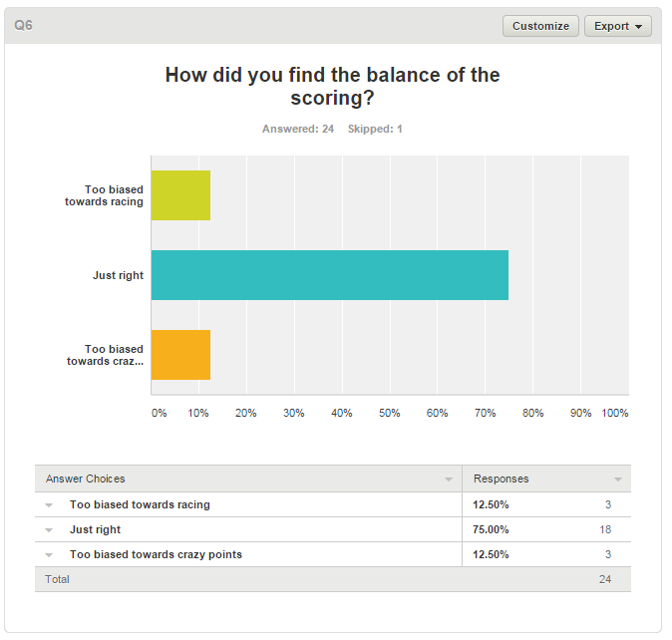This screenshot has width=672, height=640.
Task: Click the 3 responses for crazy points
Action: tap(607, 554)
